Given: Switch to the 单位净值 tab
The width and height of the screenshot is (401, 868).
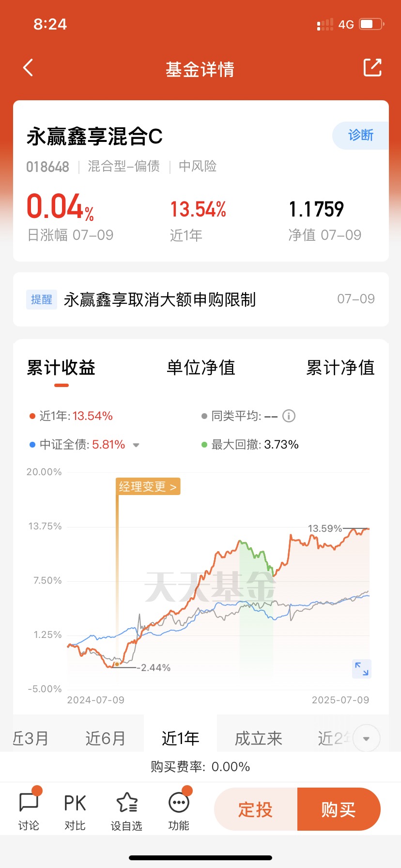Looking at the screenshot, I should click(201, 368).
